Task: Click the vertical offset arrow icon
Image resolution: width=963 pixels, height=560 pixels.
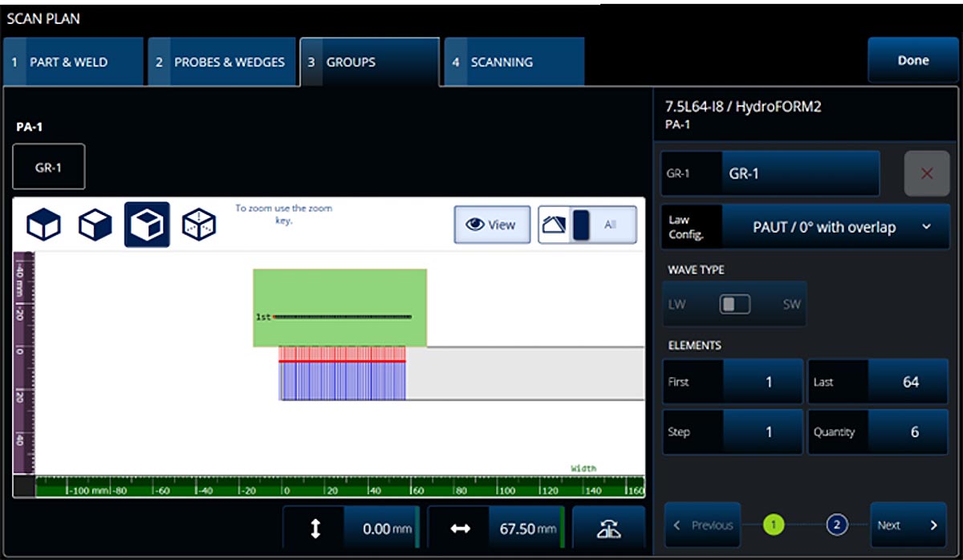Action: pyautogui.click(x=315, y=529)
